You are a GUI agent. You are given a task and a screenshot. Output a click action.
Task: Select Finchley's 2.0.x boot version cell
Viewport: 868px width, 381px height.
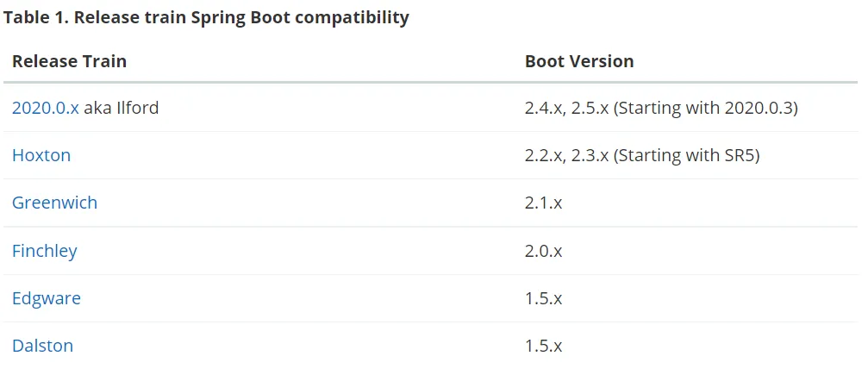click(x=543, y=251)
